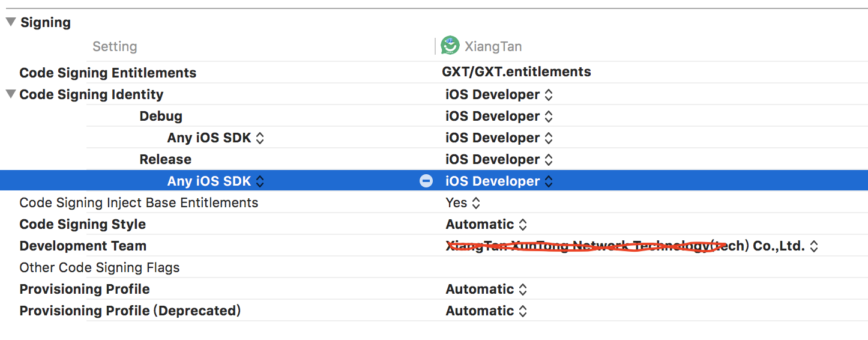Click the XiangTan target column header
This screenshot has height=340, width=868.
[x=493, y=46]
